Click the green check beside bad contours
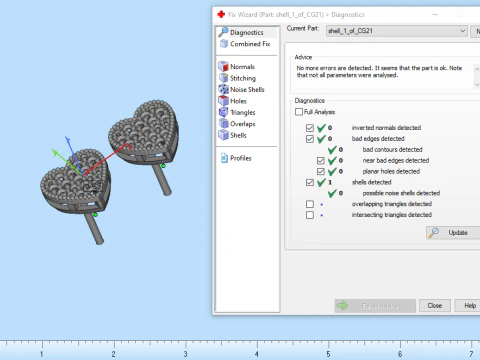The image size is (480, 360). click(332, 150)
